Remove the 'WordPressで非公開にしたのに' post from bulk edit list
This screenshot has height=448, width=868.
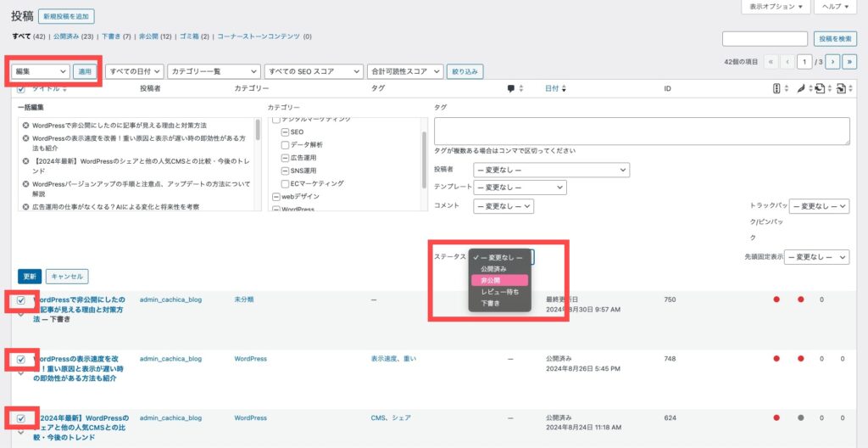(x=25, y=126)
